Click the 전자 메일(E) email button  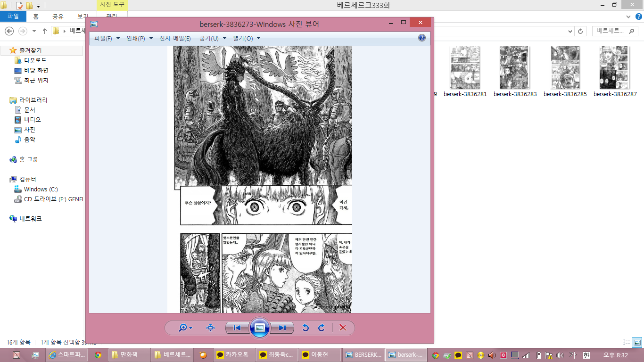pyautogui.click(x=175, y=39)
